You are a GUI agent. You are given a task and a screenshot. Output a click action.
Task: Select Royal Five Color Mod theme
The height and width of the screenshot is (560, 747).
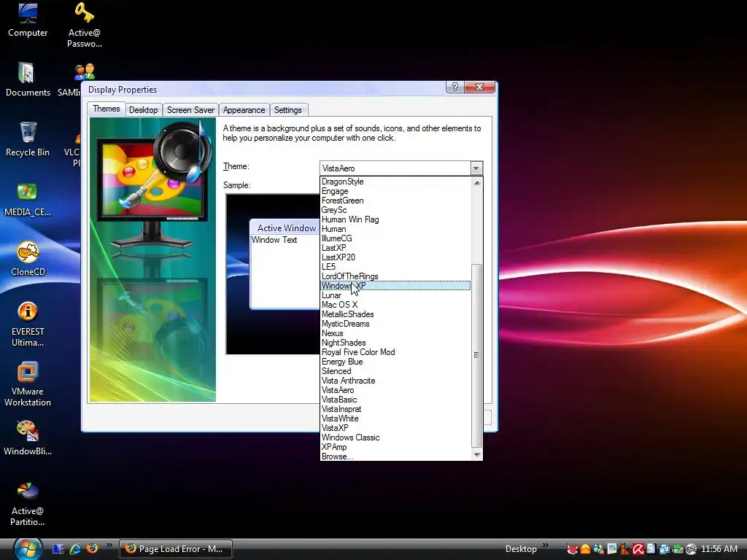coord(395,352)
